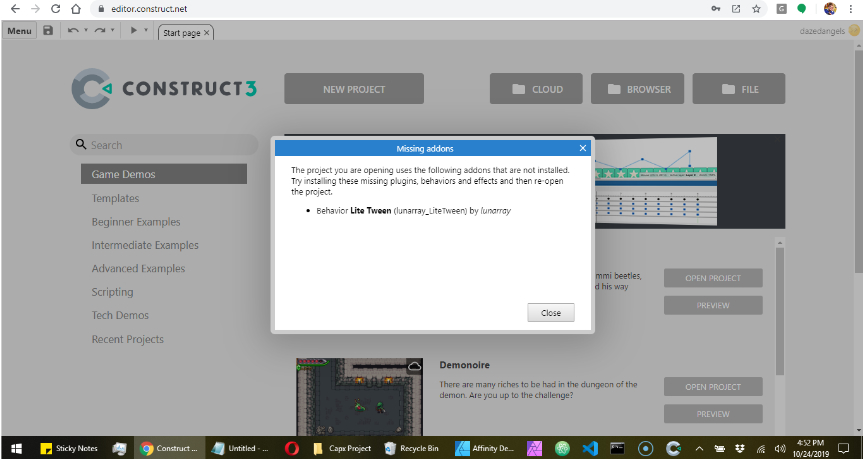The height and width of the screenshot is (459, 863).
Task: Click the Demonoire title text
Action: (x=465, y=365)
